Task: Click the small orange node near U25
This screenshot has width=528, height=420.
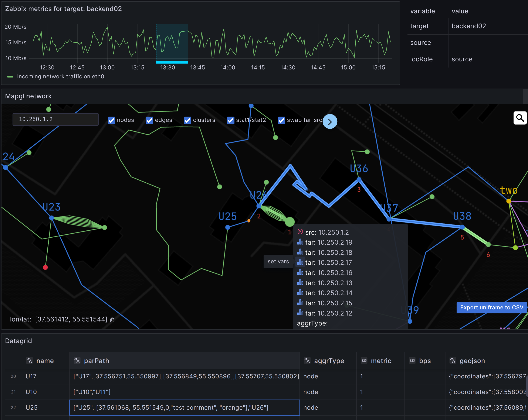Action: point(249,221)
